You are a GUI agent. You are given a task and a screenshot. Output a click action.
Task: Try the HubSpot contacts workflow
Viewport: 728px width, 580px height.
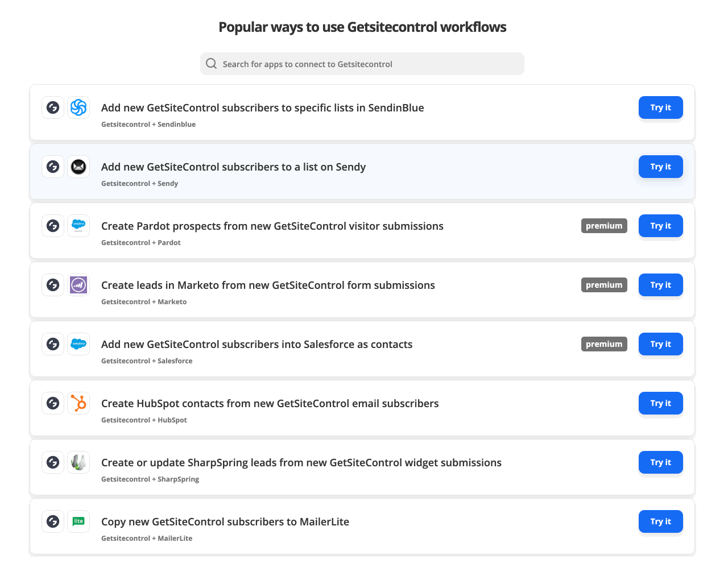click(660, 403)
